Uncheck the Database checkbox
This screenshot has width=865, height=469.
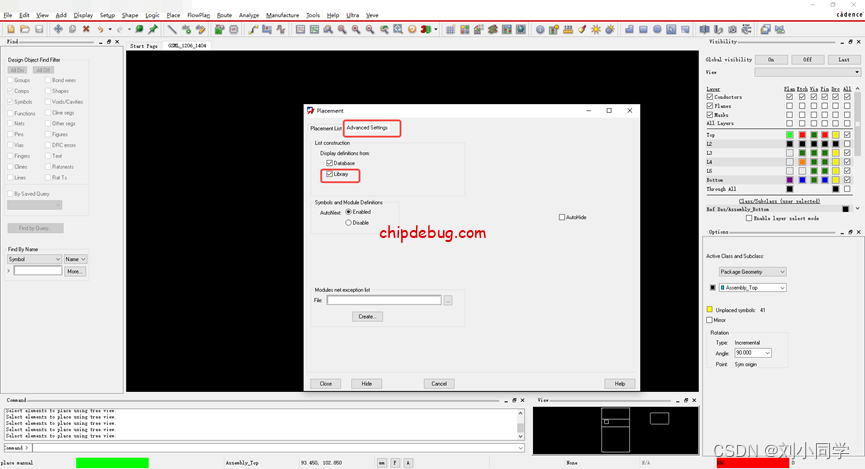tap(330, 163)
